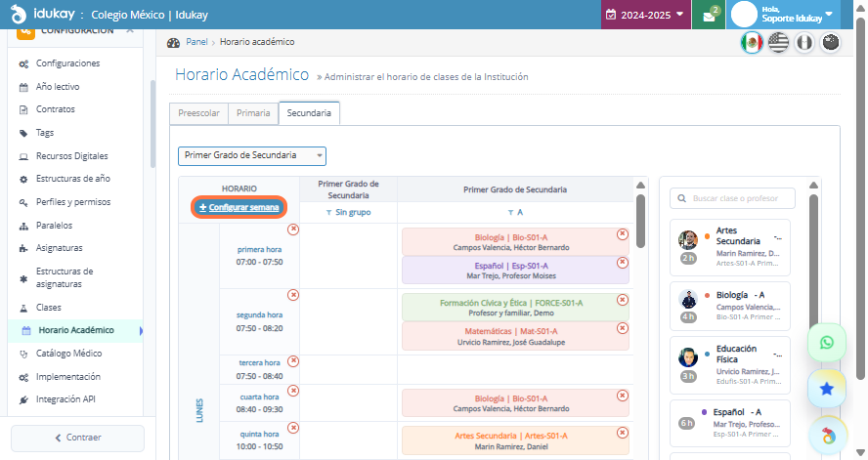This screenshot has height=460, width=868.
Task: Remove the tercera hora time slot
Action: coord(293,361)
